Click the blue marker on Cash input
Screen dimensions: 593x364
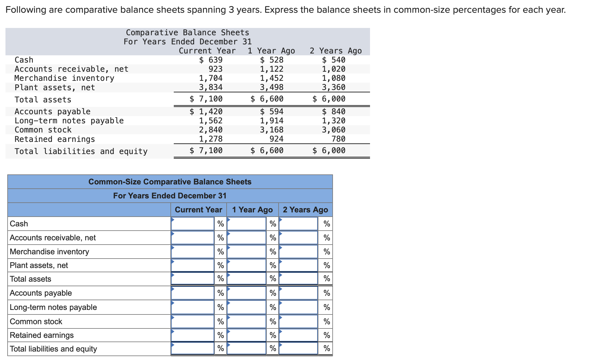pos(173,219)
